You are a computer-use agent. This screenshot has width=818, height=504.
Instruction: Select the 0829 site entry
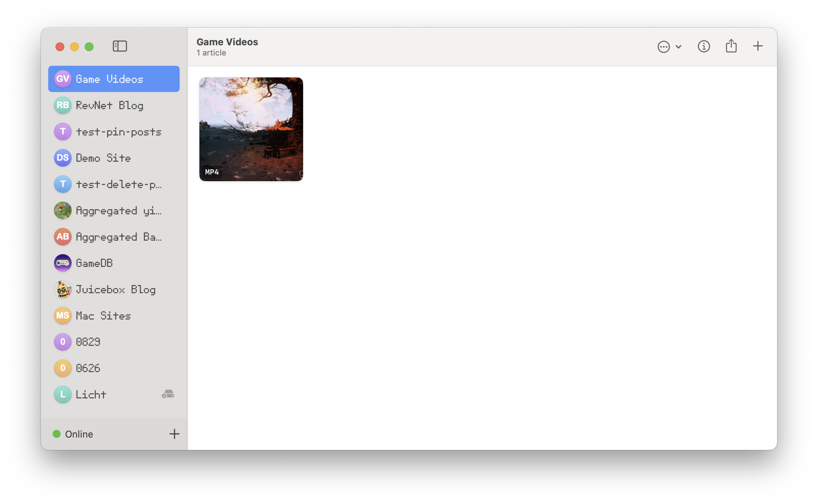[x=88, y=342]
